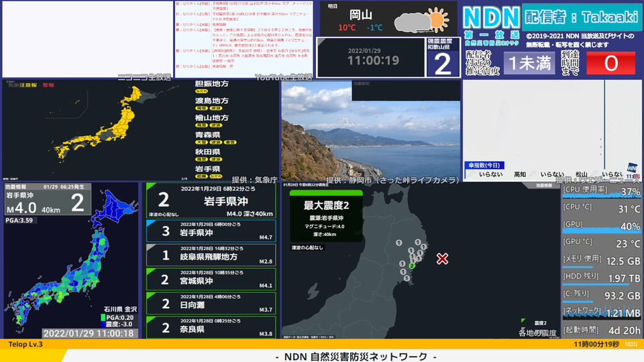Click the 最大震度2 green summary box
Viewport: 644px width, 362px height.
[x=326, y=216]
